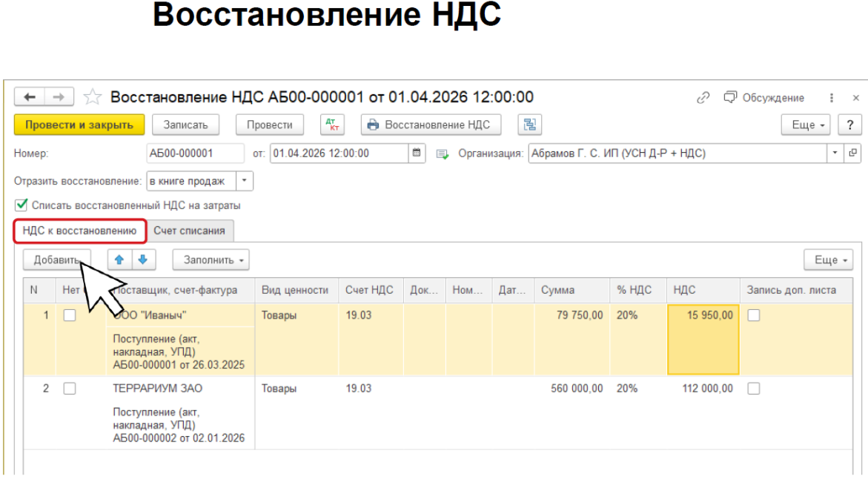This screenshot has width=868, height=479.
Task: Click 'Провести и закрыть' button
Action: (79, 125)
